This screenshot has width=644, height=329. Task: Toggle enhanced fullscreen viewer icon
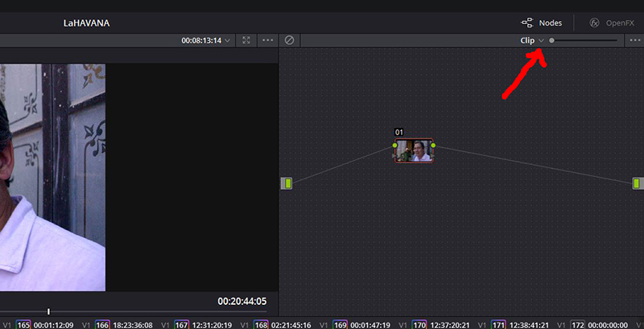[246, 40]
